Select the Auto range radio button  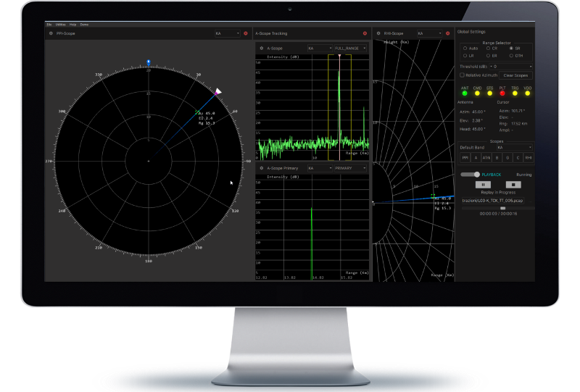click(x=465, y=48)
